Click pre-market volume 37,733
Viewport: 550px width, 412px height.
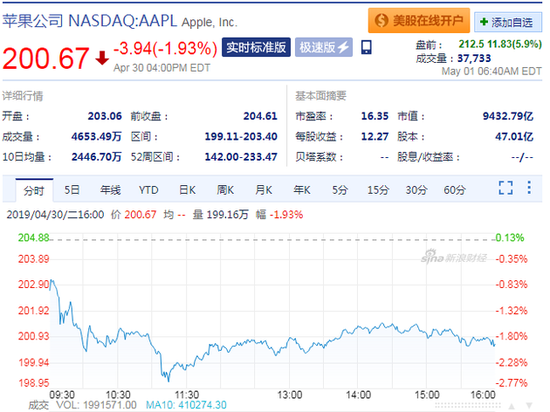474,58
